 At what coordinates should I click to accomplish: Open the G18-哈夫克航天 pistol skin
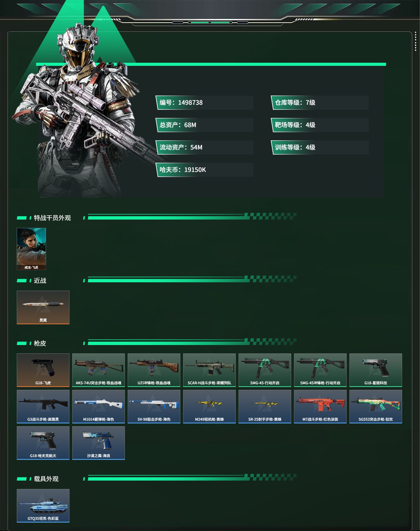43,443
